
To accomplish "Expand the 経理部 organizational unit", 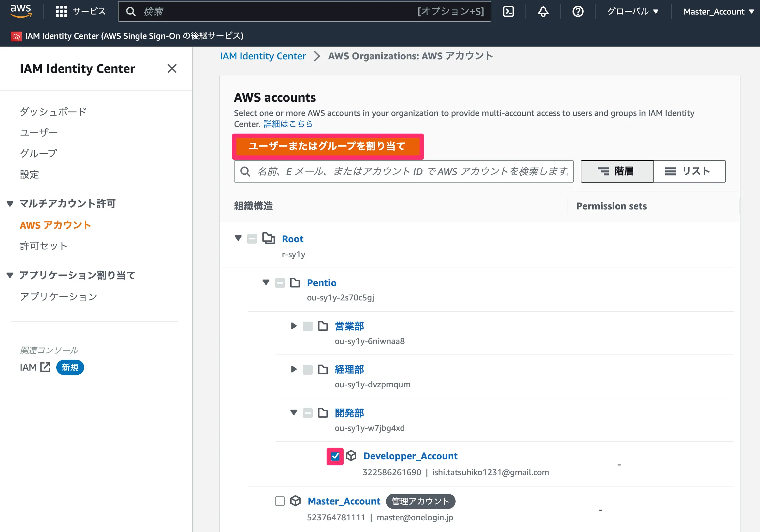I will point(293,369).
